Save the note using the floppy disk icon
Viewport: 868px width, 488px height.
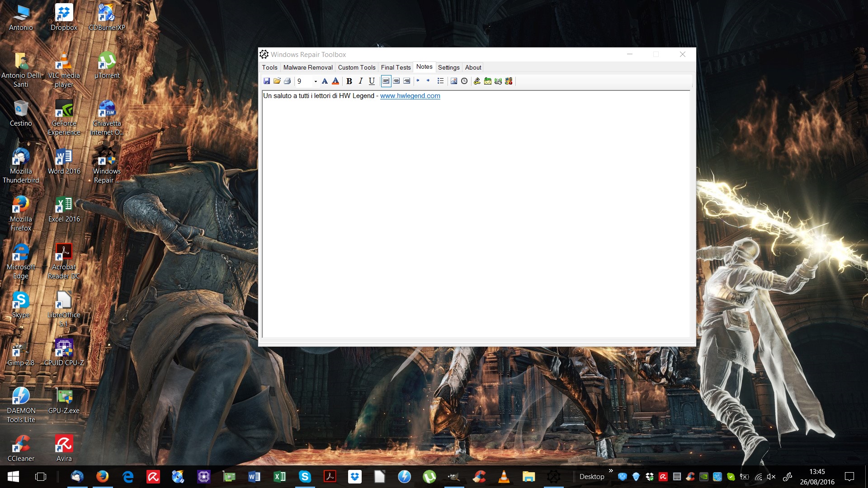[267, 81]
